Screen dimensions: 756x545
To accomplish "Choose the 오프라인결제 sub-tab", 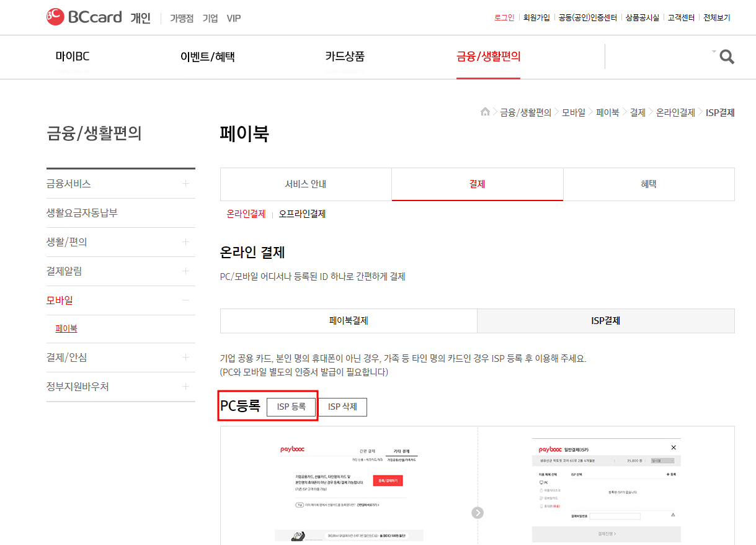I will 303,214.
